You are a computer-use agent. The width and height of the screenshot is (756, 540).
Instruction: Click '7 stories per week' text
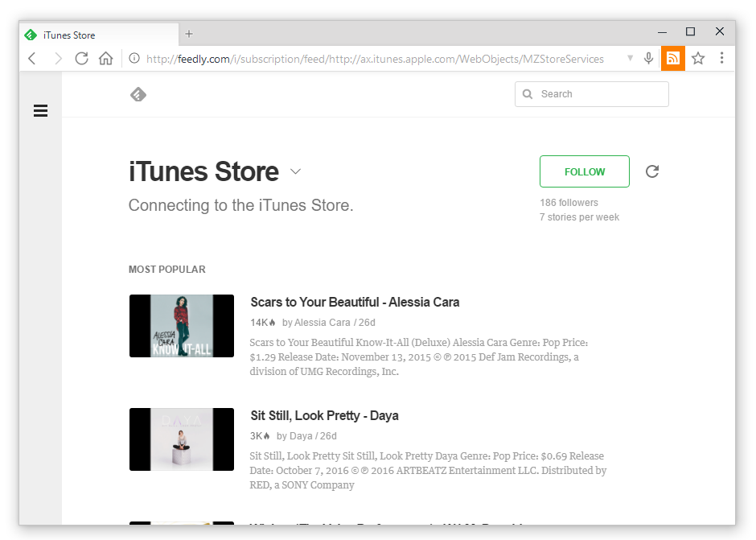[580, 217]
